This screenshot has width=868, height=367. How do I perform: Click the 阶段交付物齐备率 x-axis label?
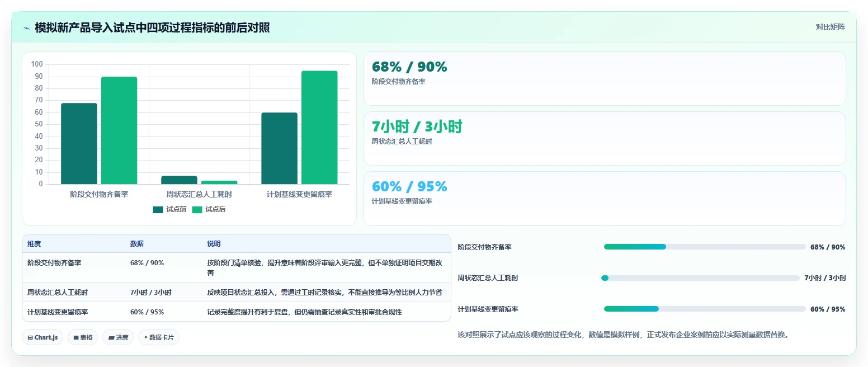click(x=99, y=194)
